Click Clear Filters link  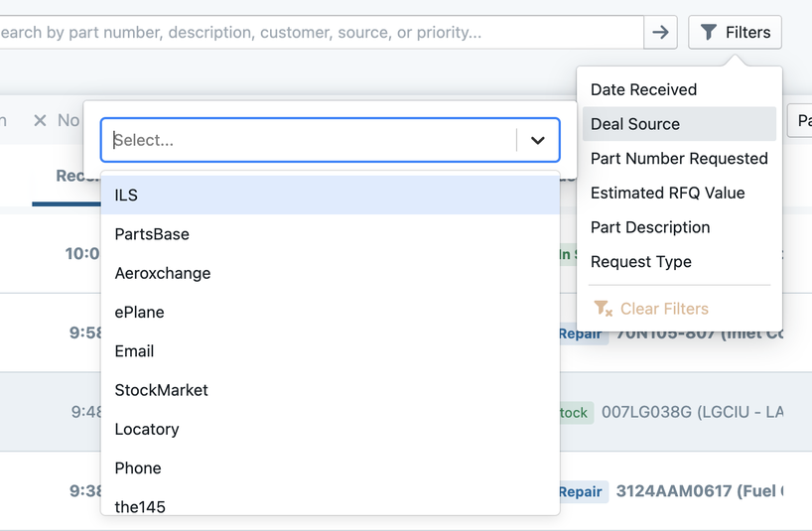point(664,309)
